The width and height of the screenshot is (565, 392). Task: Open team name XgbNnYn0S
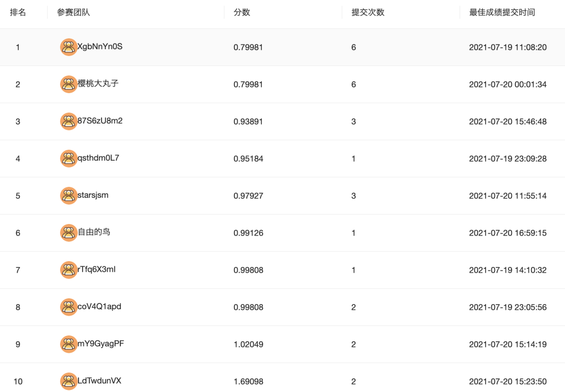pyautogui.click(x=100, y=47)
